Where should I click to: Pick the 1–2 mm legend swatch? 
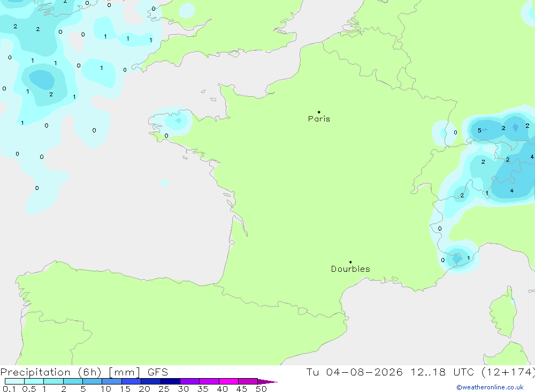tap(53, 381)
